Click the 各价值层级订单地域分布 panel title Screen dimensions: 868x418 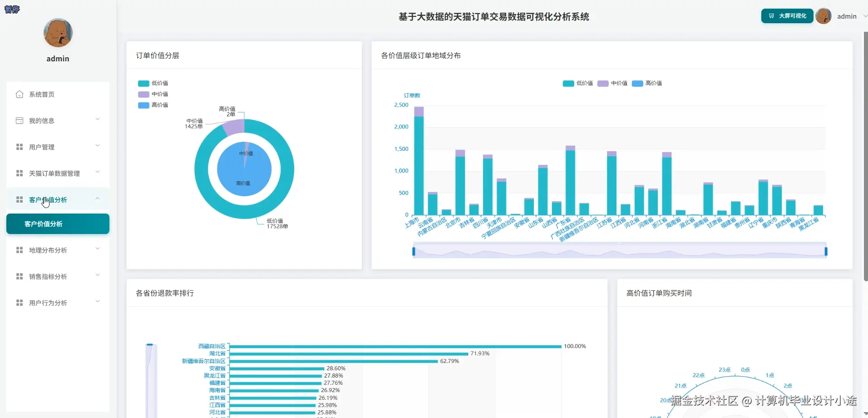tap(421, 55)
